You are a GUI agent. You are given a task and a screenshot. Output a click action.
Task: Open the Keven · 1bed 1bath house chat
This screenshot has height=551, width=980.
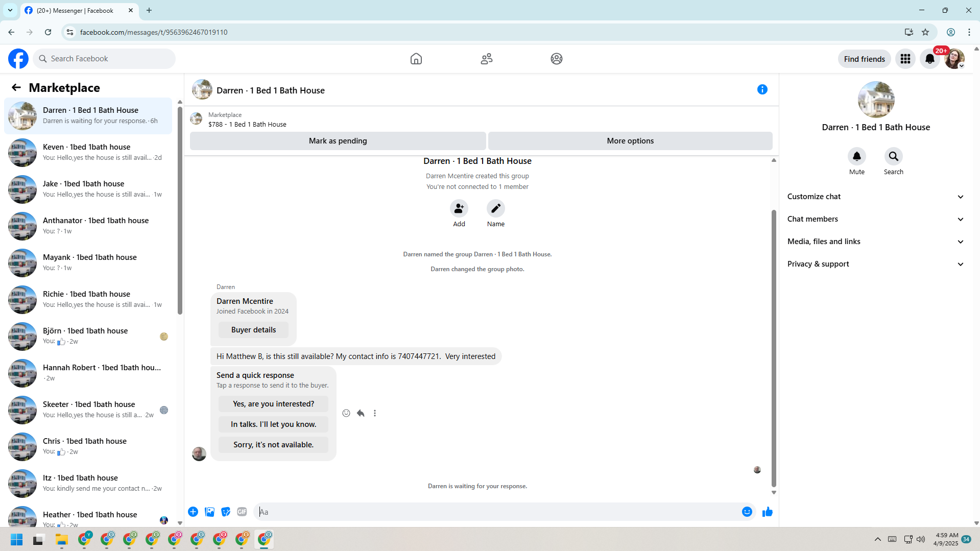click(88, 153)
